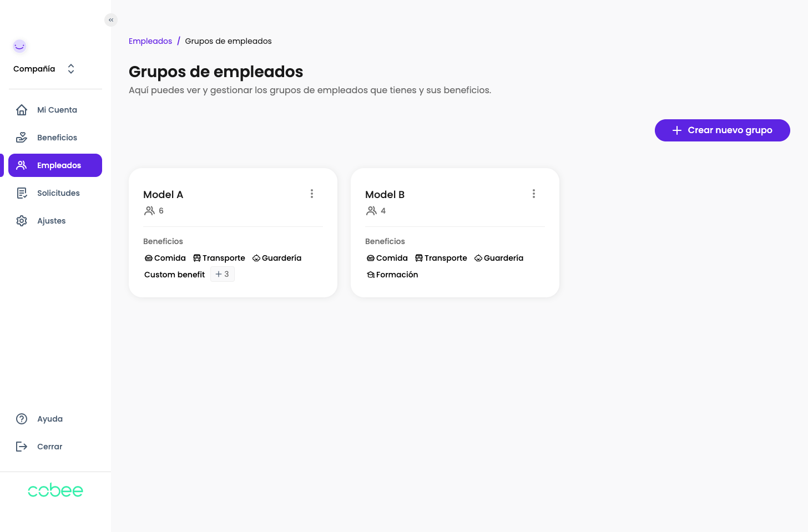This screenshot has width=808, height=532.
Task: Click Formación graduation cap icon
Action: pyautogui.click(x=370, y=275)
